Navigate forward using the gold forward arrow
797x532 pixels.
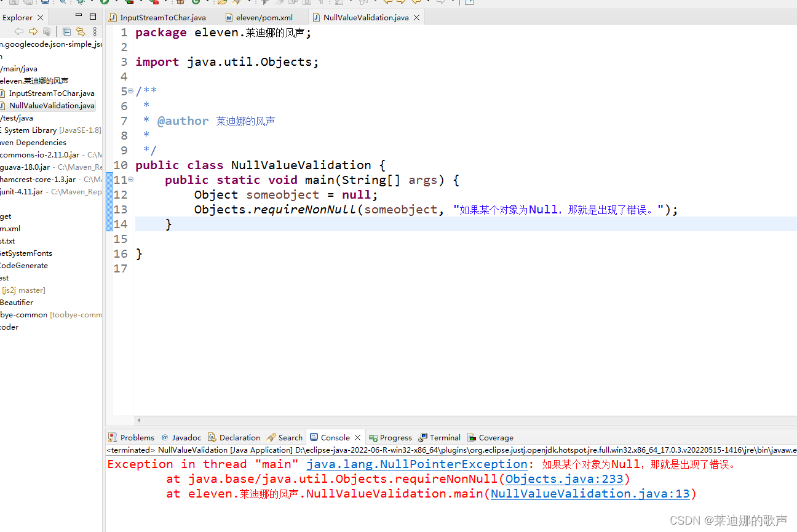click(33, 32)
